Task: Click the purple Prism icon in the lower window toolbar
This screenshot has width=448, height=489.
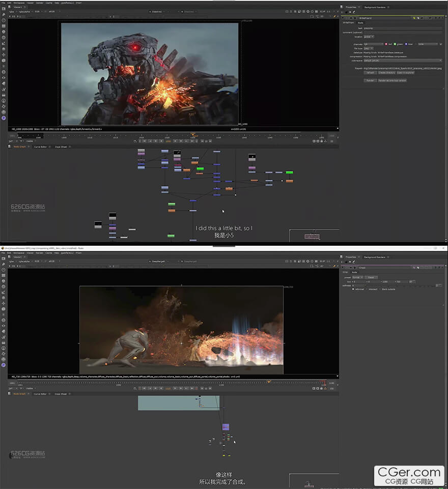Action: 4,365
